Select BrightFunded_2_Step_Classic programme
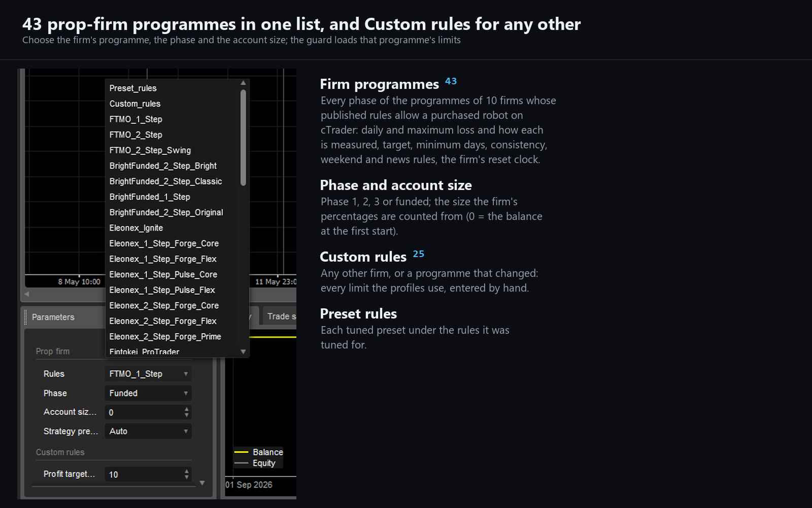 tap(173, 181)
